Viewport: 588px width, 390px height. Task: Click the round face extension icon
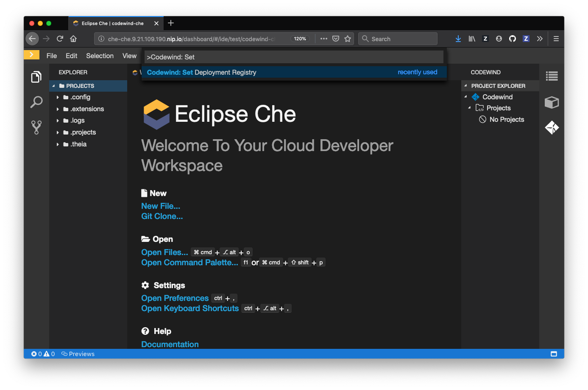pos(499,39)
